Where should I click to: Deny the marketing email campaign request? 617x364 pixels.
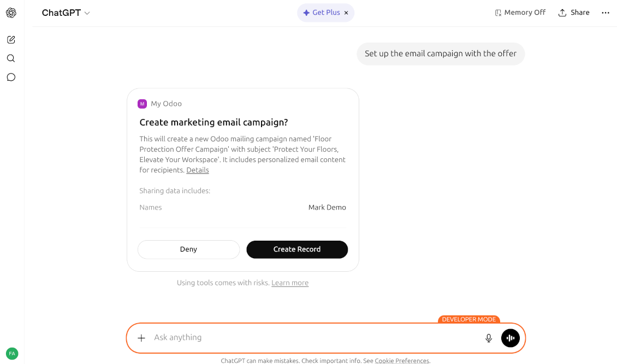tap(188, 249)
